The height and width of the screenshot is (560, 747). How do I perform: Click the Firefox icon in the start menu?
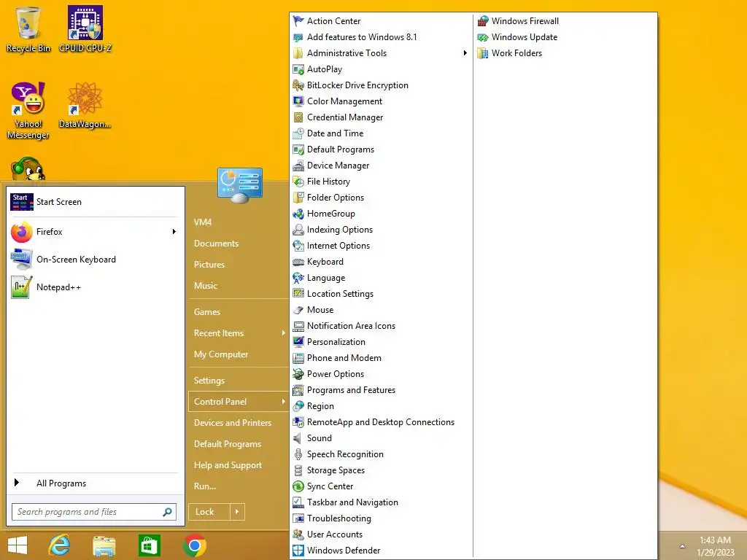point(21,232)
